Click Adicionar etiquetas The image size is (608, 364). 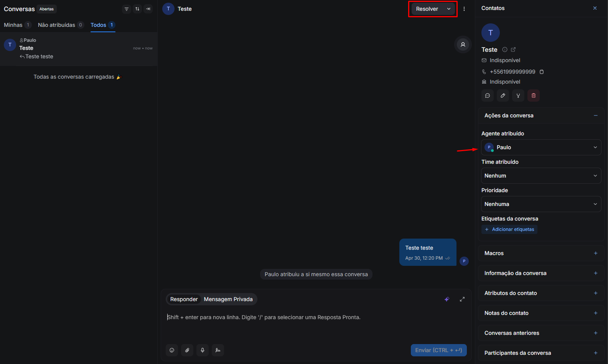(x=509, y=229)
